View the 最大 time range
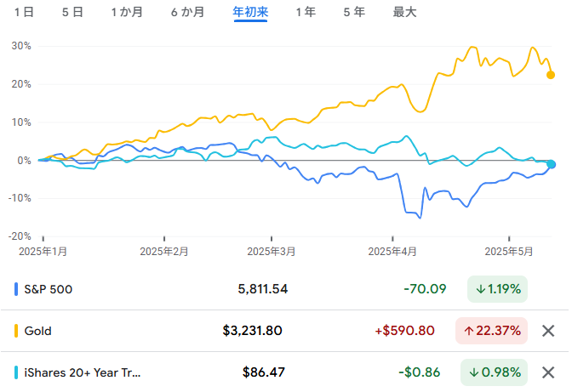572x392 pixels. [404, 12]
